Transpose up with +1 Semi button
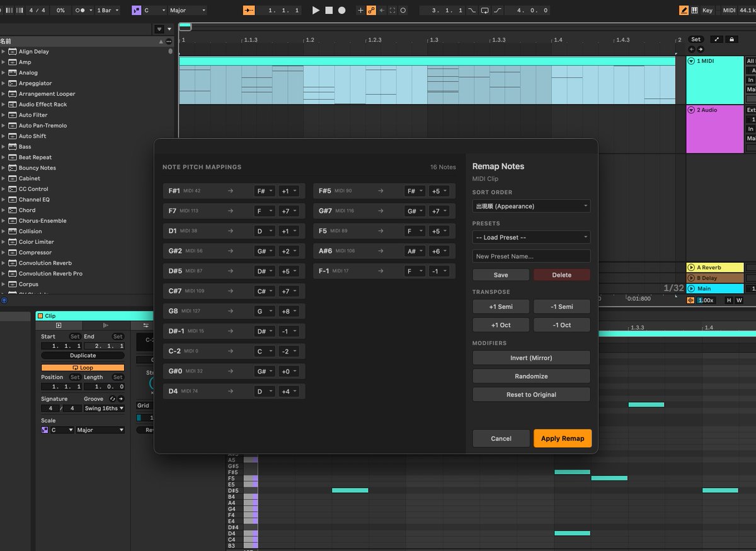The width and height of the screenshot is (756, 551). pos(501,306)
